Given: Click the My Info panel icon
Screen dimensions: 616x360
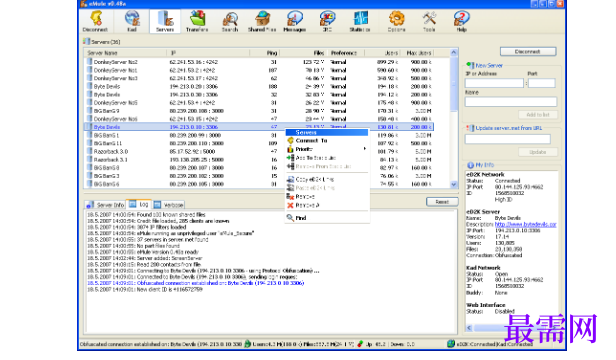Looking at the screenshot, I should click(470, 165).
